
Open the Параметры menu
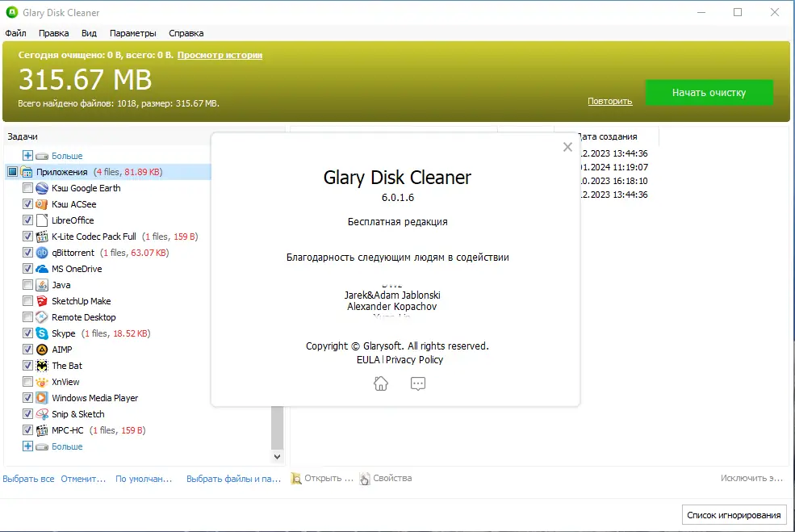(133, 33)
